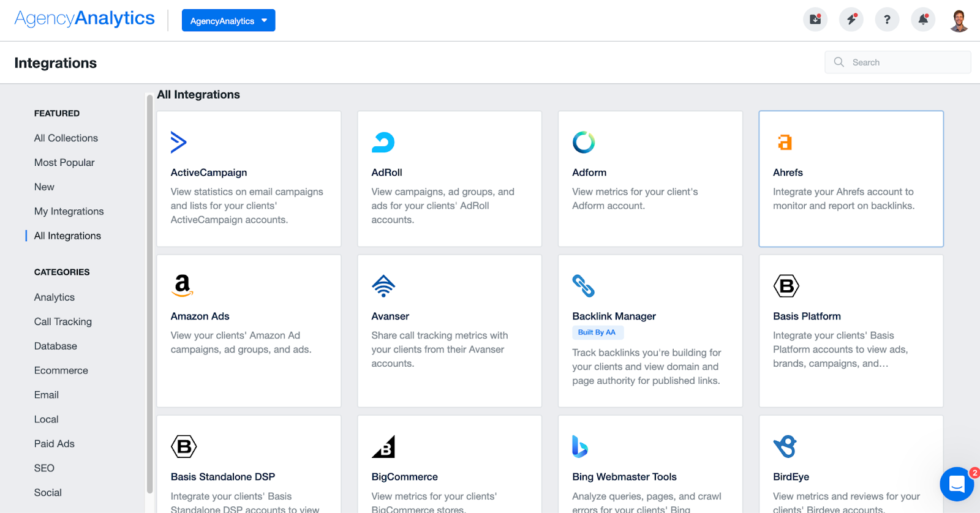Click the Avanser signal logo icon

(383, 286)
